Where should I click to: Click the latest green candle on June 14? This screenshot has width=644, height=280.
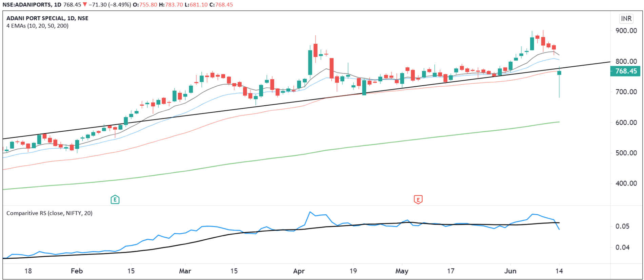tap(559, 73)
